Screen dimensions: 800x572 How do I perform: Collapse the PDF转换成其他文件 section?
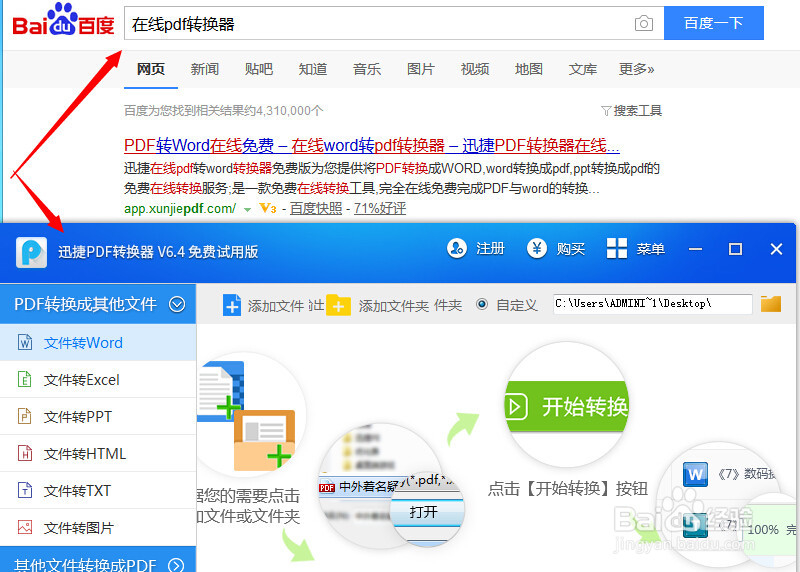[x=177, y=304]
